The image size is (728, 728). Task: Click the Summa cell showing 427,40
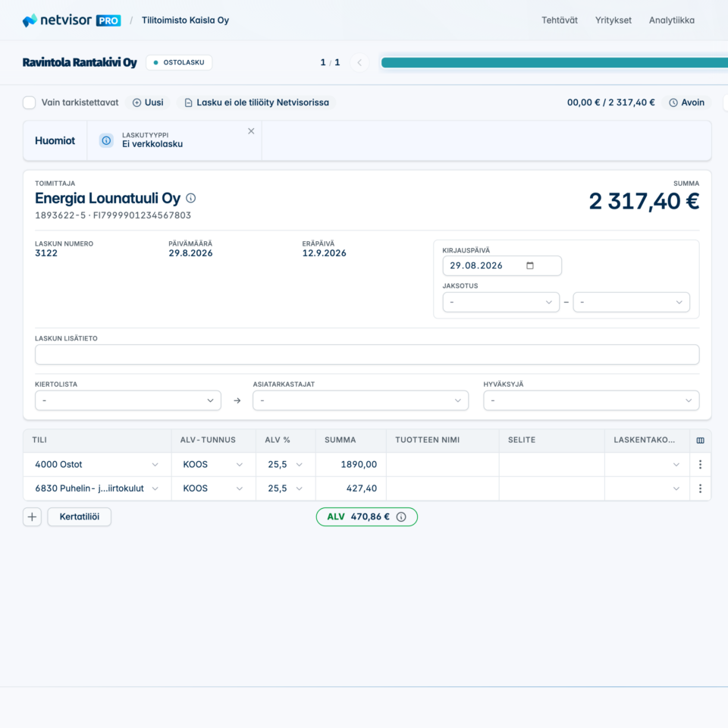coord(351,488)
